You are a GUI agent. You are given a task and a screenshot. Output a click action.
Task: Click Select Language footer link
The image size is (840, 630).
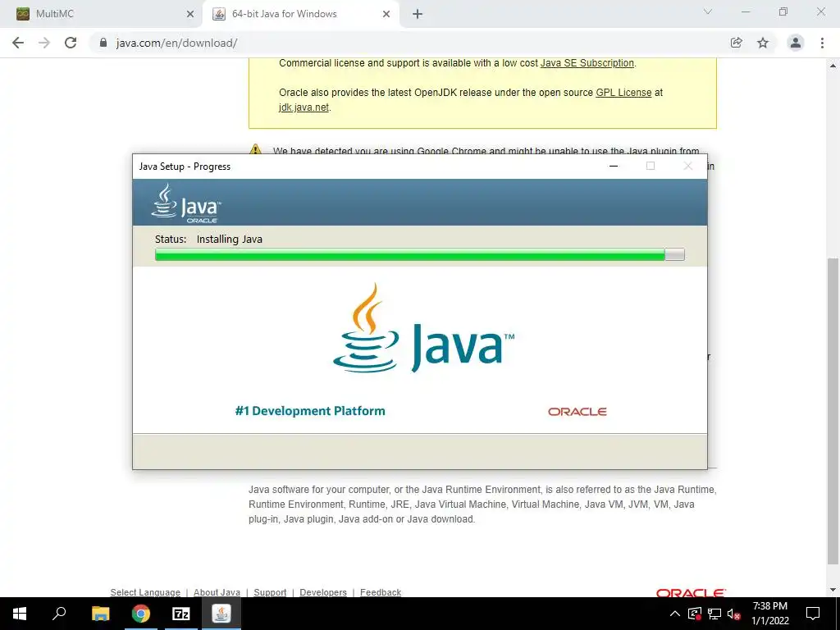145,592
